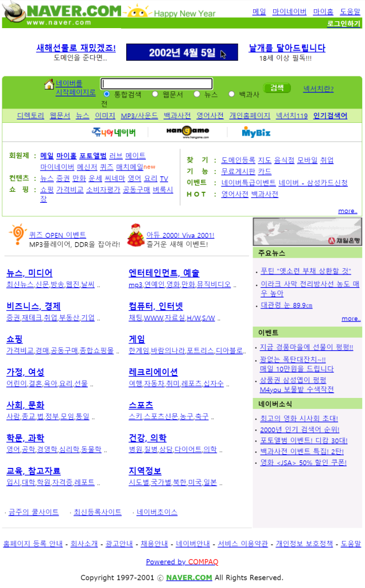
Task: Open the 컴퓨터, 인터넷 category
Action: [156, 306]
